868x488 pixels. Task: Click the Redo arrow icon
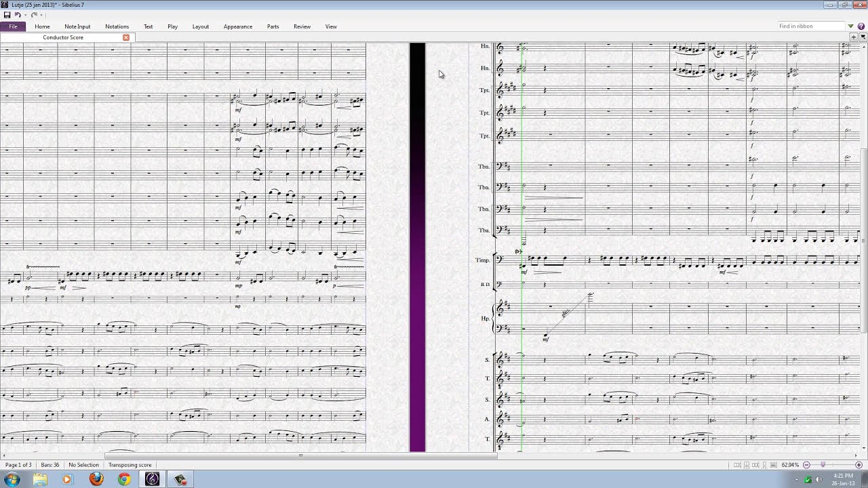point(33,15)
